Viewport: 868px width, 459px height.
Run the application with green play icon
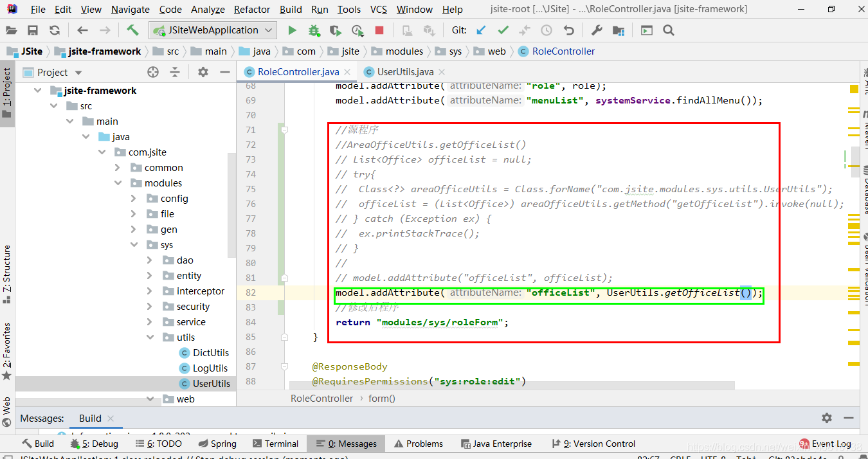(292, 30)
